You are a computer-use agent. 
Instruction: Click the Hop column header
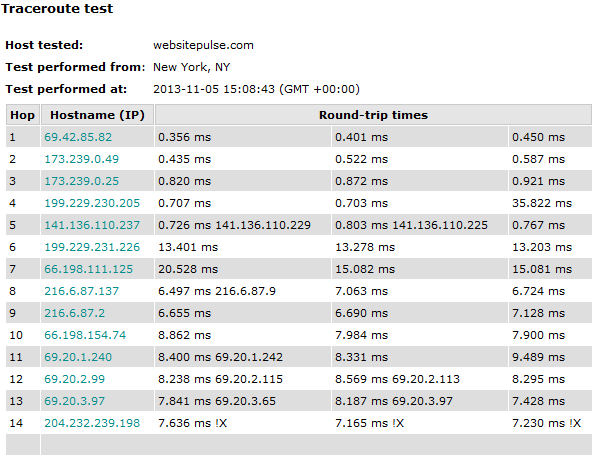point(23,115)
